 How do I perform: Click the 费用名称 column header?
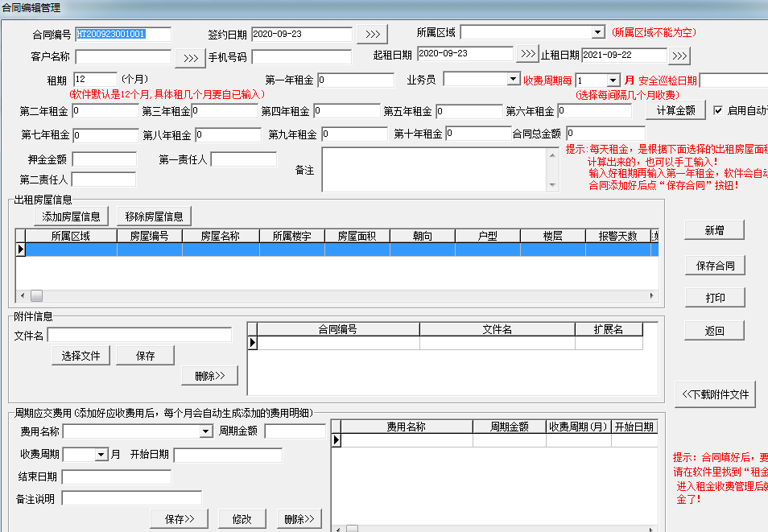pyautogui.click(x=407, y=427)
